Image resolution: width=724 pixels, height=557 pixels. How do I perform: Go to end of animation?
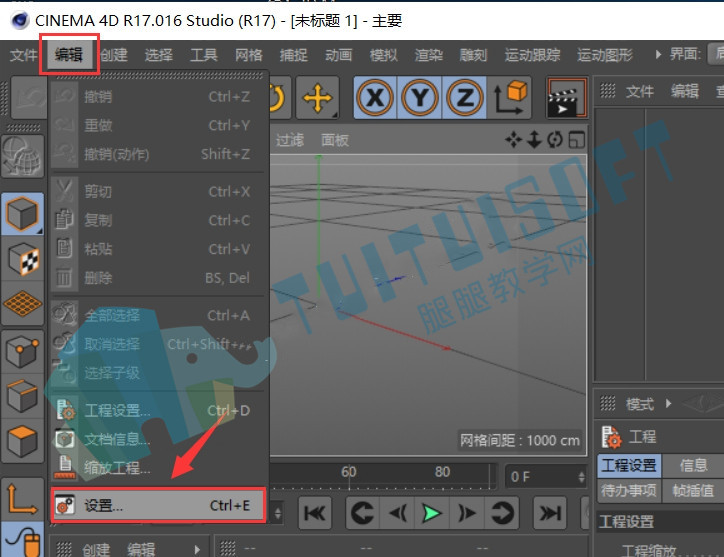pyautogui.click(x=550, y=513)
